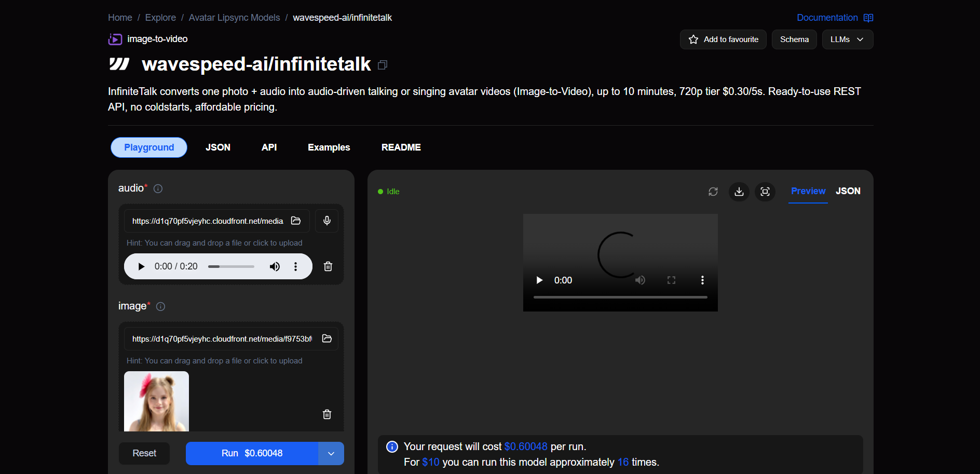Expand the LLMs dropdown

pos(847,39)
